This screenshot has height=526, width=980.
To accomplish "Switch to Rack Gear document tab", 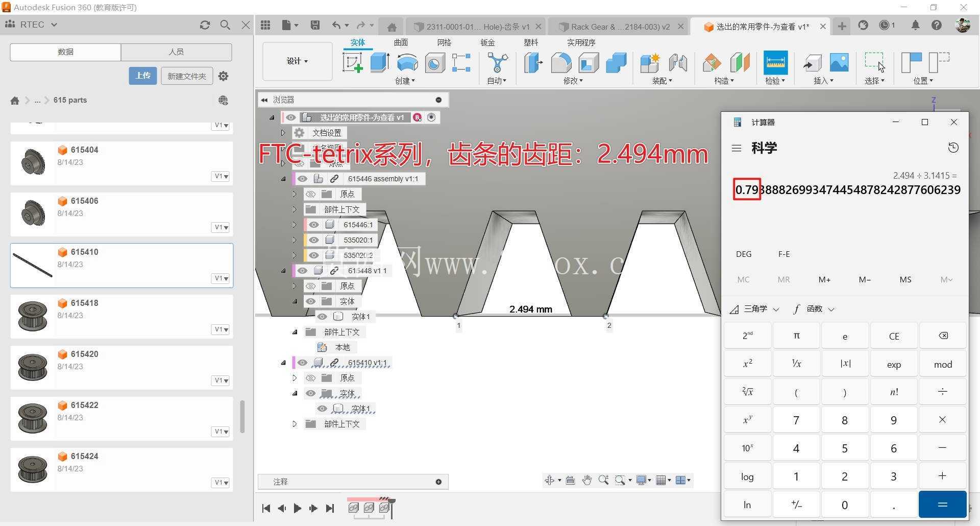I will point(620,27).
